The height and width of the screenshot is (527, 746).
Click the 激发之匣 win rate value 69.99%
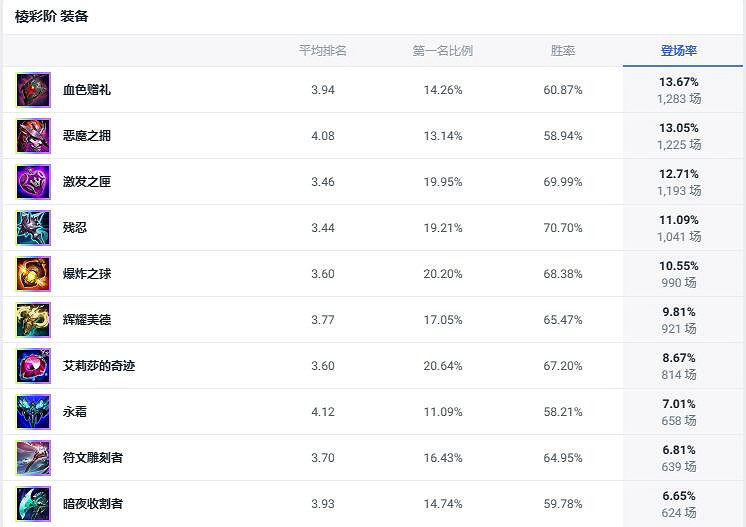coord(563,182)
